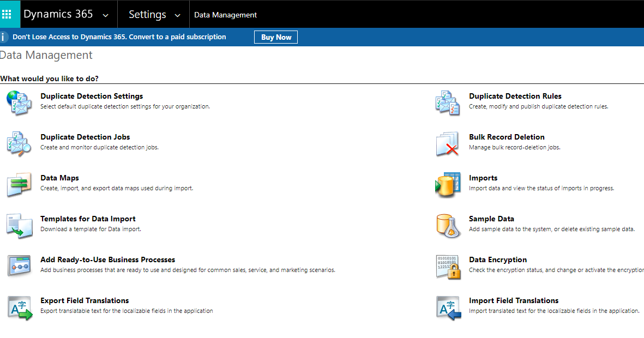Open Import Field Translations

click(x=514, y=300)
